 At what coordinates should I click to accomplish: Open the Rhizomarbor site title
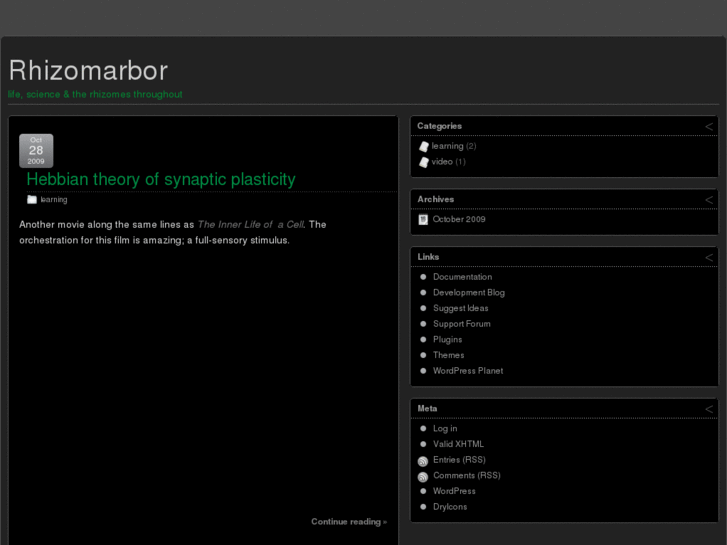[88, 70]
